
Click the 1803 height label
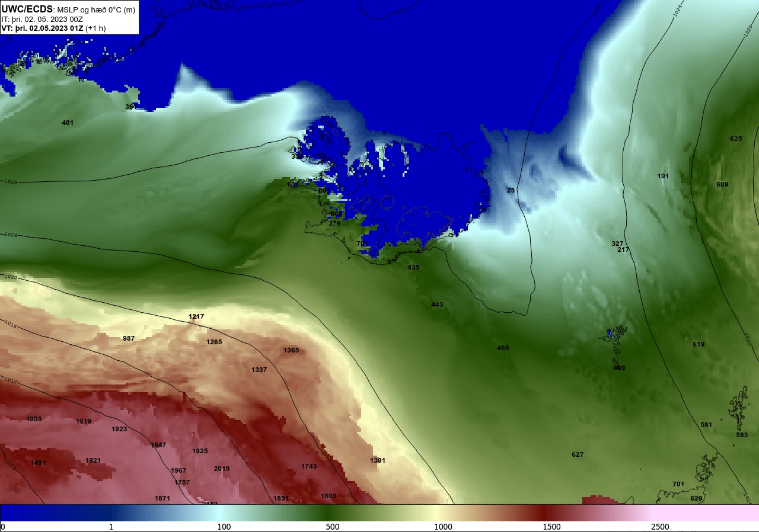click(x=329, y=496)
